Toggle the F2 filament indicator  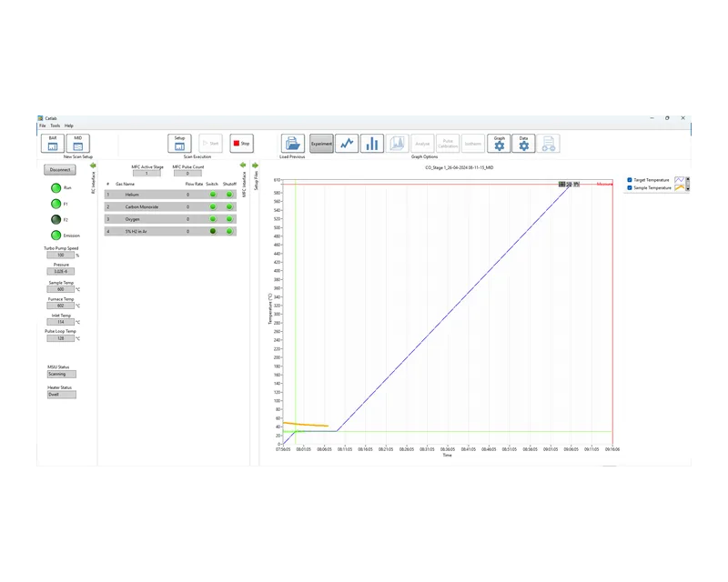click(x=56, y=219)
